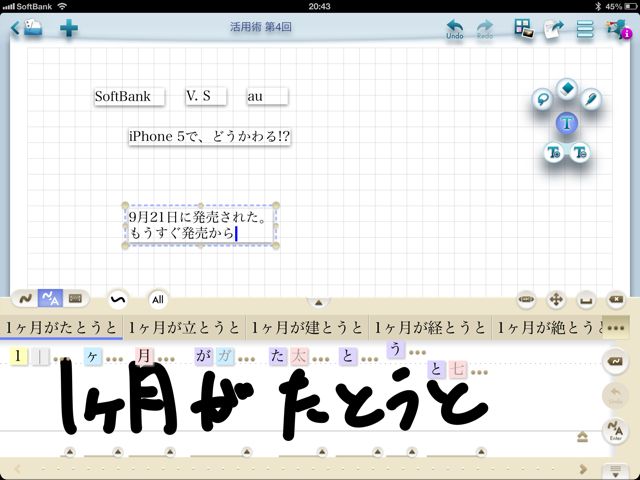Image resolution: width=640 pixels, height=480 pixels.
Task: Open the stroke style wave button
Action: click(x=118, y=300)
